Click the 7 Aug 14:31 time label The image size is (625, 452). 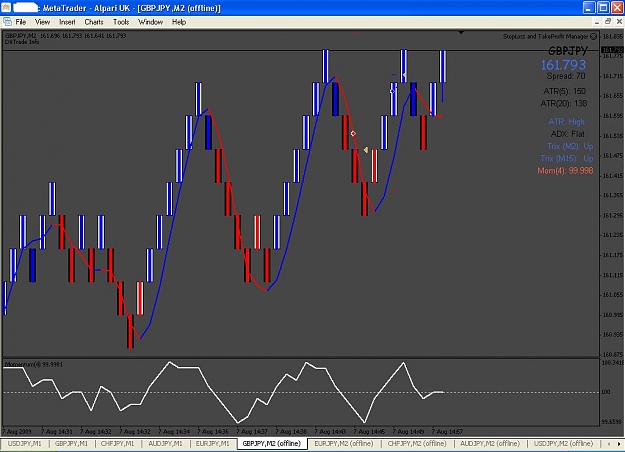pyautogui.click(x=57, y=431)
